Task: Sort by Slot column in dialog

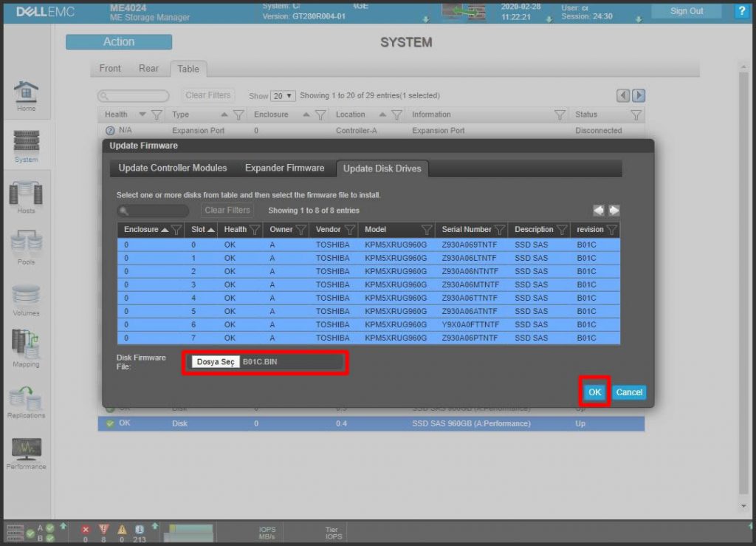Action: click(x=211, y=230)
